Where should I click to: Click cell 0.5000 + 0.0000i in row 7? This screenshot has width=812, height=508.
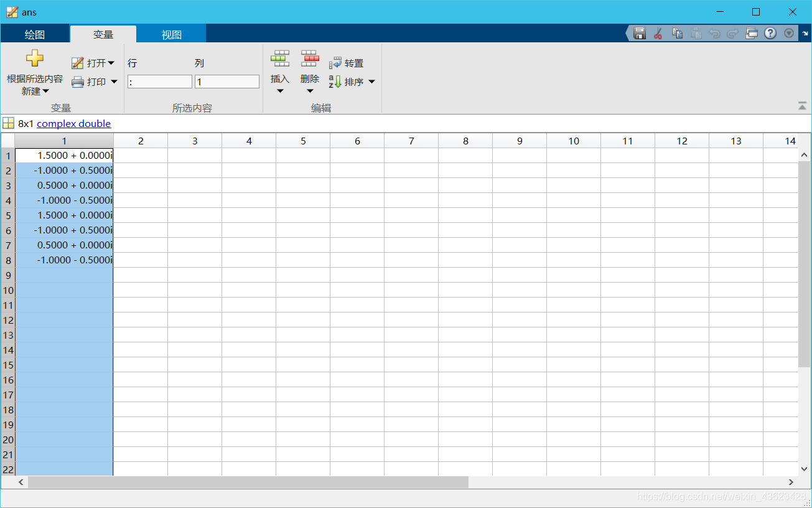point(64,245)
